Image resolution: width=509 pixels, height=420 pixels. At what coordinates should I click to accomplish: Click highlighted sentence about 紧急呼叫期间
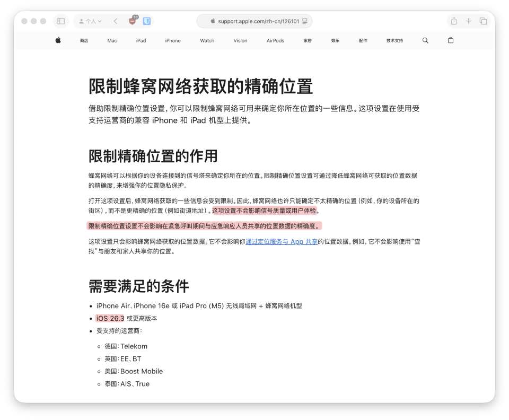pos(204,226)
